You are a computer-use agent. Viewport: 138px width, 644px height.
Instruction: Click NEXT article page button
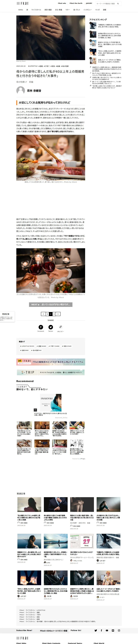coord(51,305)
